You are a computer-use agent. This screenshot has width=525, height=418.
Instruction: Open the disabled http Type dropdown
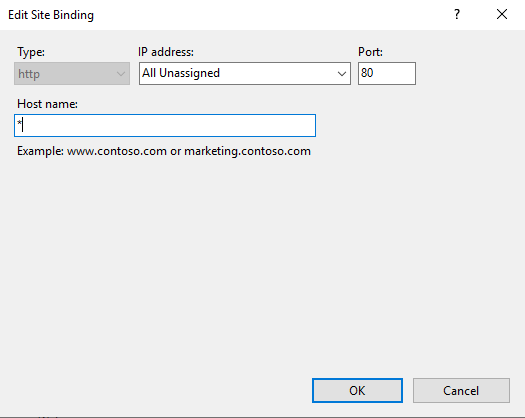[72, 73]
